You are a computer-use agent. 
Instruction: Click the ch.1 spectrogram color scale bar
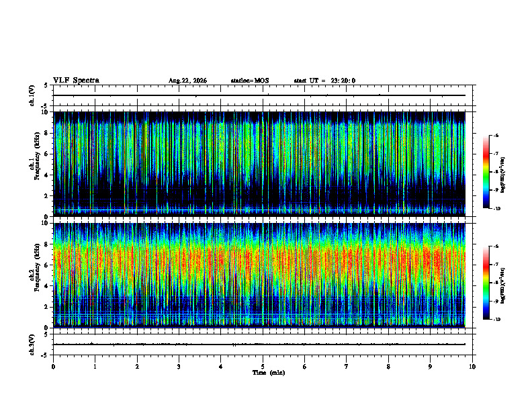tap(486, 172)
